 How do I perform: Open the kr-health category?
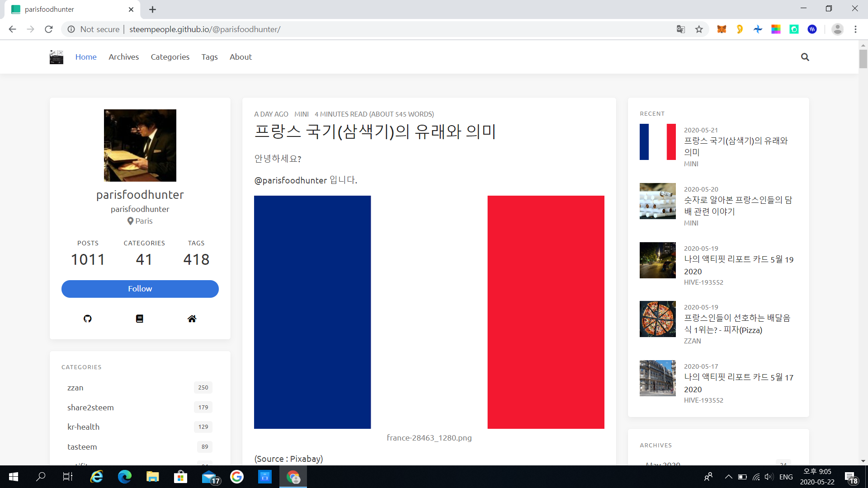point(140,427)
